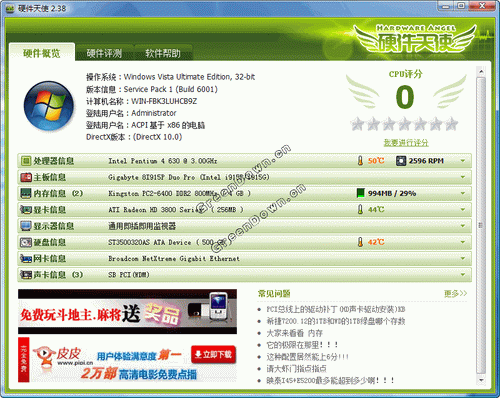
Task: Click the red 立即下载 button in the banner
Action: click(x=214, y=355)
